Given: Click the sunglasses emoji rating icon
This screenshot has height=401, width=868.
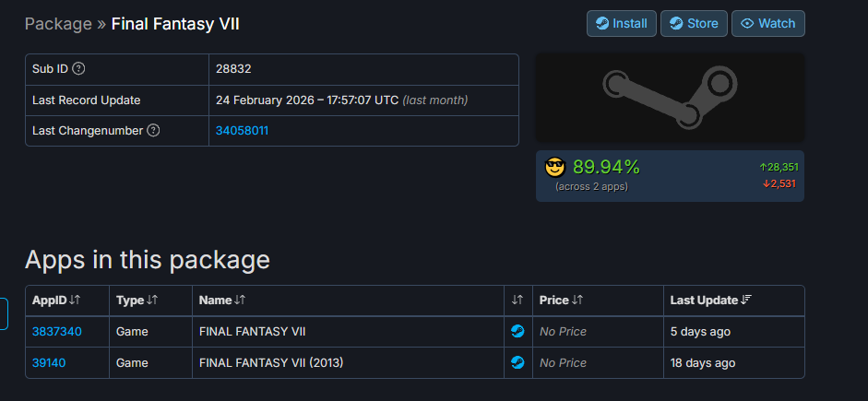Looking at the screenshot, I should (x=554, y=167).
